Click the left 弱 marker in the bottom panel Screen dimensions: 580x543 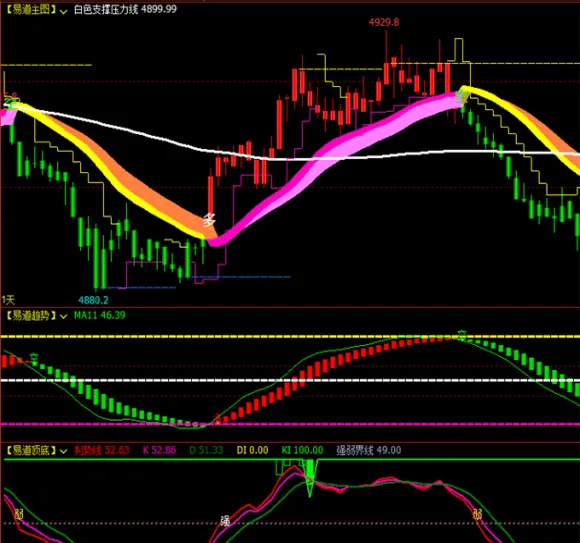(x=18, y=514)
